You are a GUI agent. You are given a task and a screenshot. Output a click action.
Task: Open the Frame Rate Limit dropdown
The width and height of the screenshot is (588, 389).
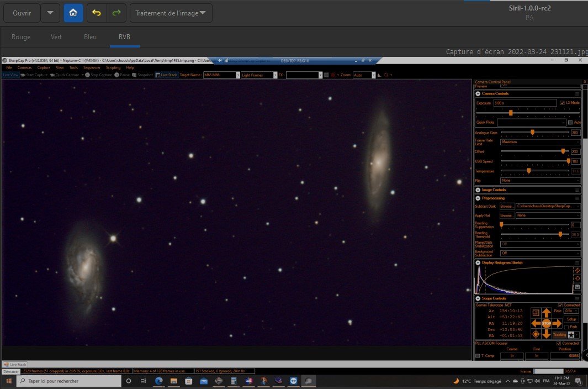click(540, 142)
